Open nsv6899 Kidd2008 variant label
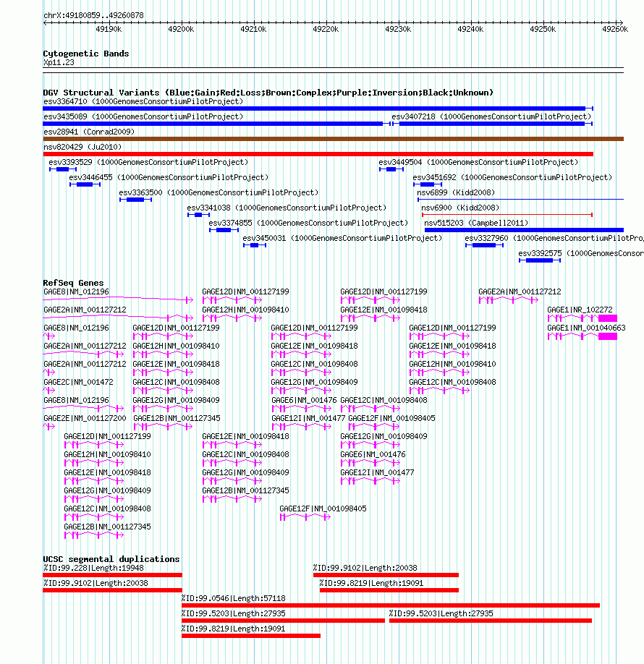The width and height of the screenshot is (644, 664). tap(456, 192)
